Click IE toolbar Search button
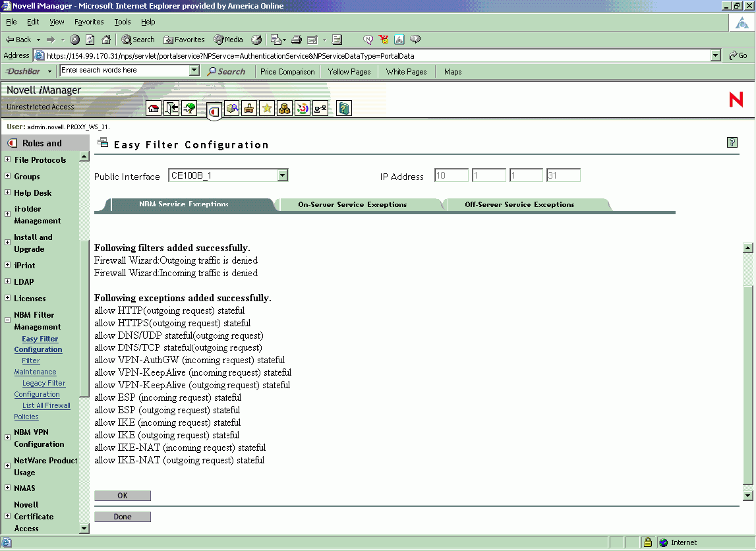The image size is (756, 551). click(x=138, y=40)
